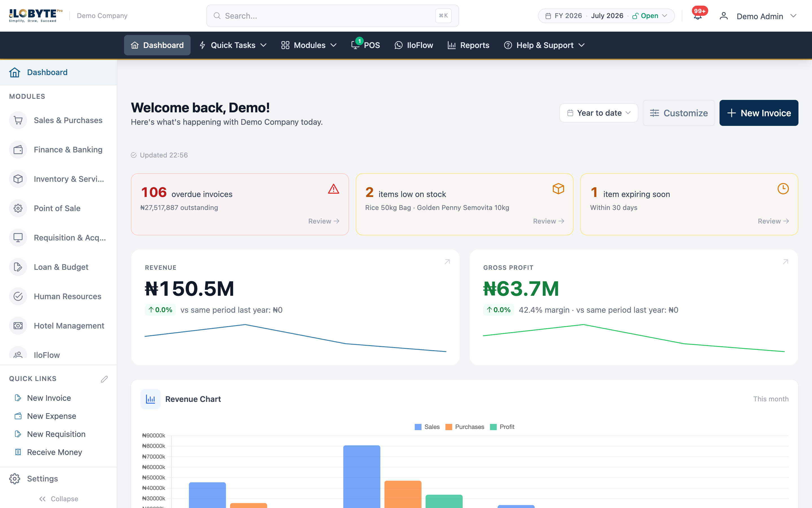This screenshot has width=812, height=508.
Task: Click the expiring soon clock icon
Action: pyautogui.click(x=783, y=189)
